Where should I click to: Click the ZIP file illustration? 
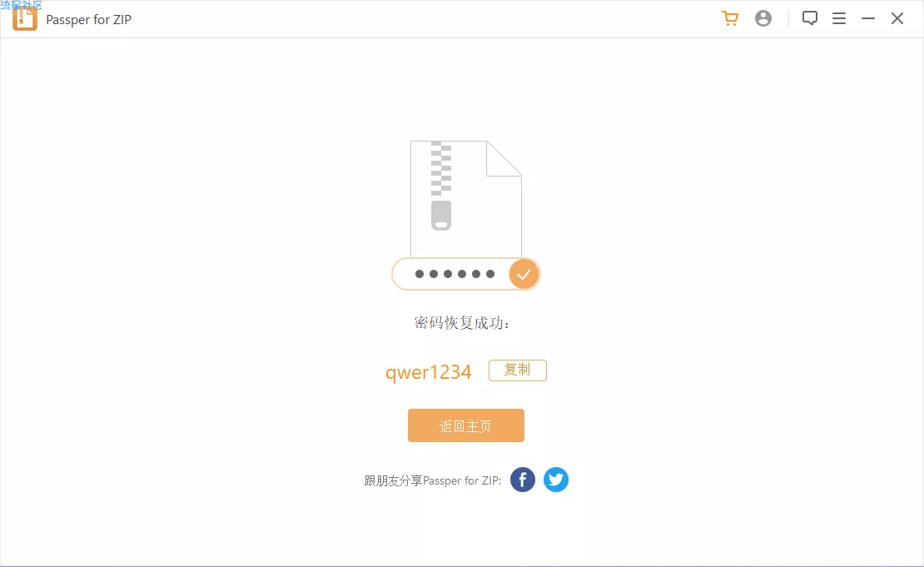point(465,199)
